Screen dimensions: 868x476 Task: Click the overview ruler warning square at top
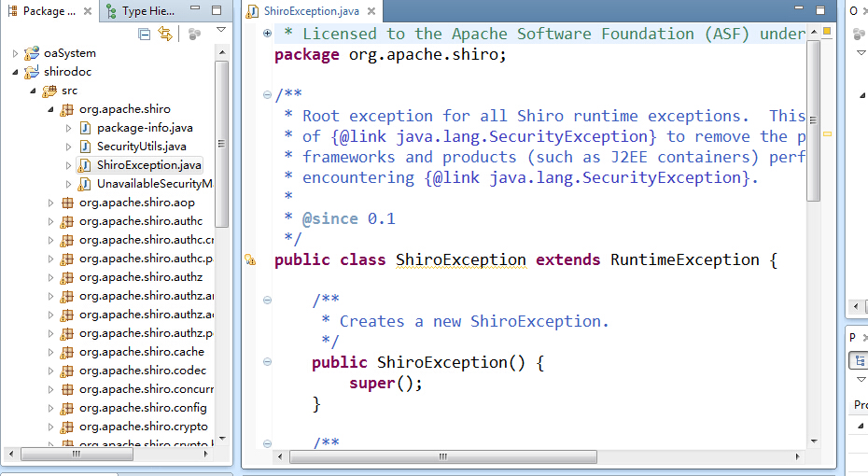[x=827, y=32]
